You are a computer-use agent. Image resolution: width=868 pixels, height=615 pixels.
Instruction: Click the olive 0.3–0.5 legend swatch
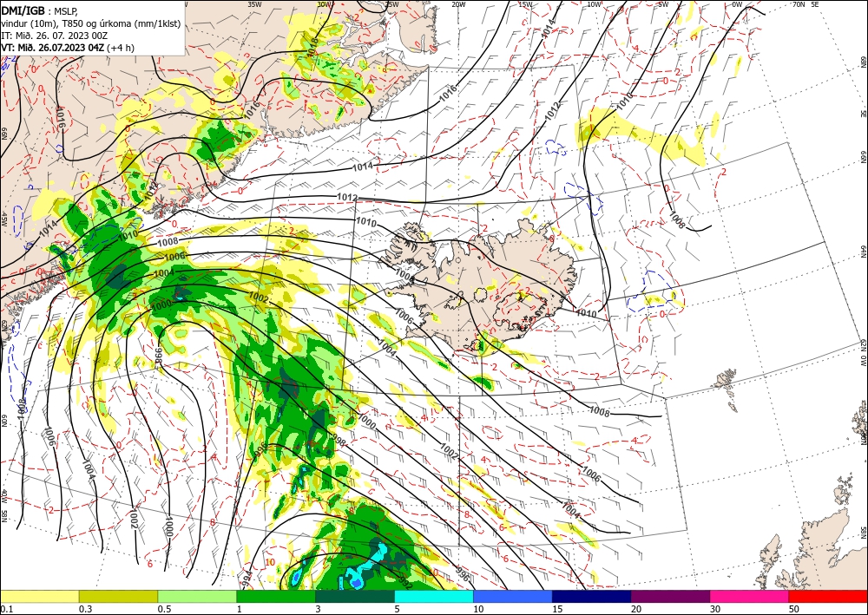click(118, 596)
